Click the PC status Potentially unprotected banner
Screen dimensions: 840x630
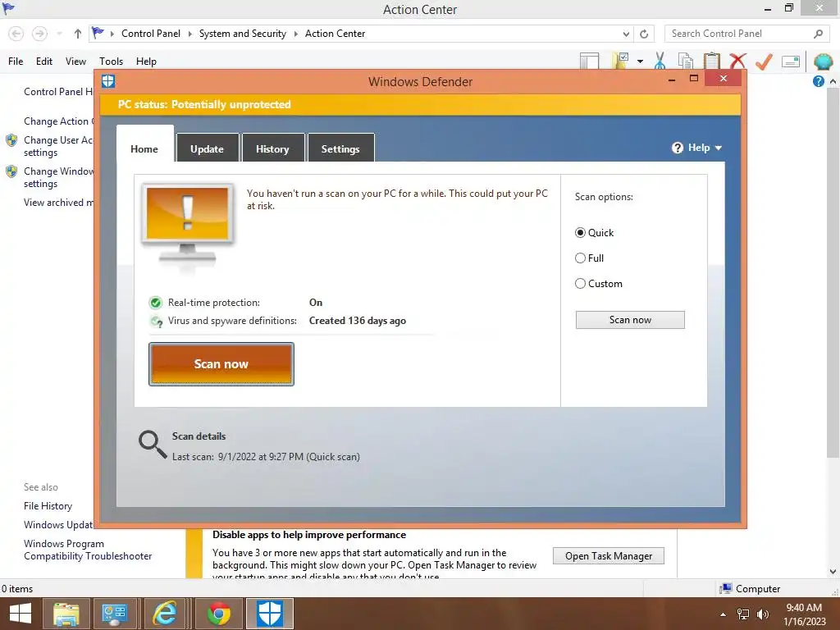tap(421, 104)
